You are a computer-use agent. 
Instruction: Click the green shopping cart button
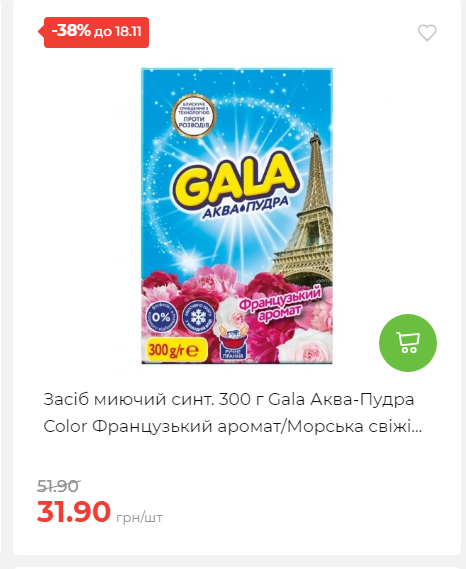coord(408,343)
